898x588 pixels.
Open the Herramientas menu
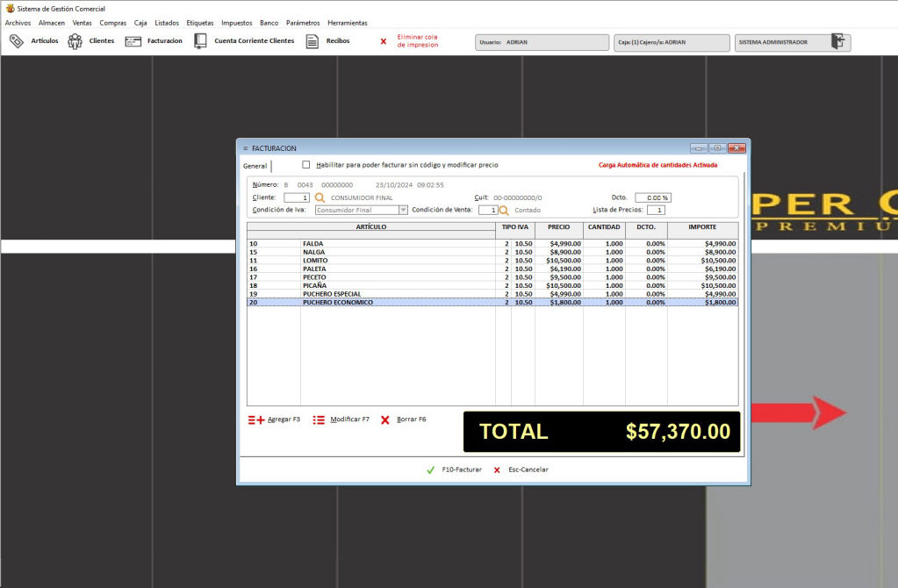pyautogui.click(x=348, y=23)
